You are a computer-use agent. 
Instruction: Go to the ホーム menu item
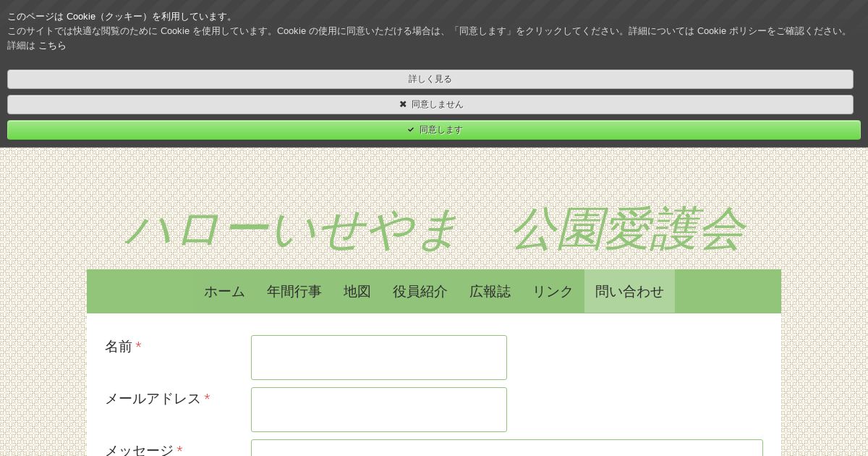point(224,292)
